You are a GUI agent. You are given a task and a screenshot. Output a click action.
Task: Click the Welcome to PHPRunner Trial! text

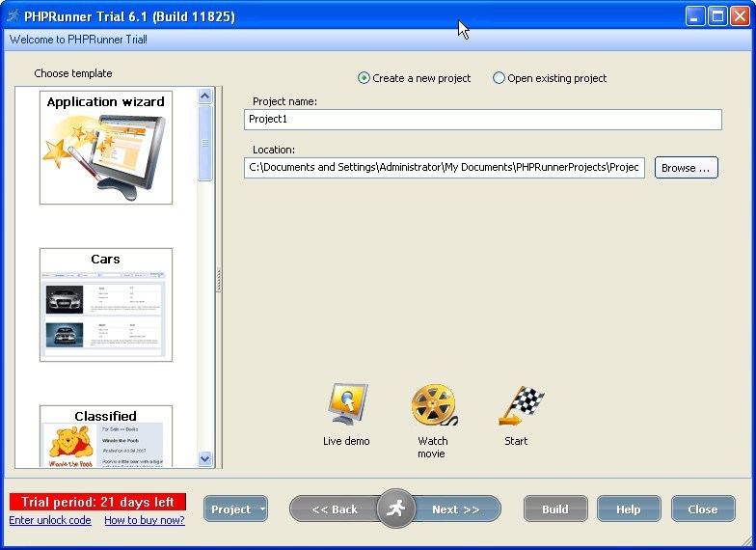[78, 40]
